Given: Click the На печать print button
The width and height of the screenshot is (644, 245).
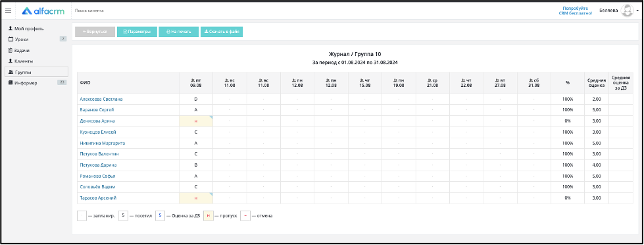Looking at the screenshot, I should coord(179,32).
